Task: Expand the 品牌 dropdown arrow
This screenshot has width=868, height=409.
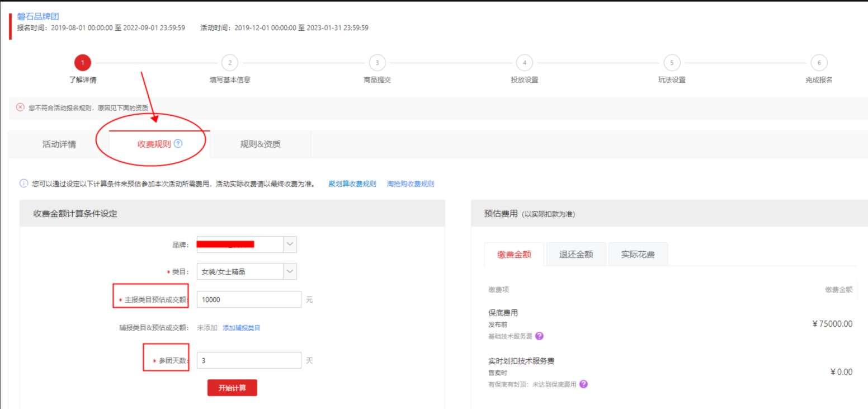Action: [x=290, y=245]
